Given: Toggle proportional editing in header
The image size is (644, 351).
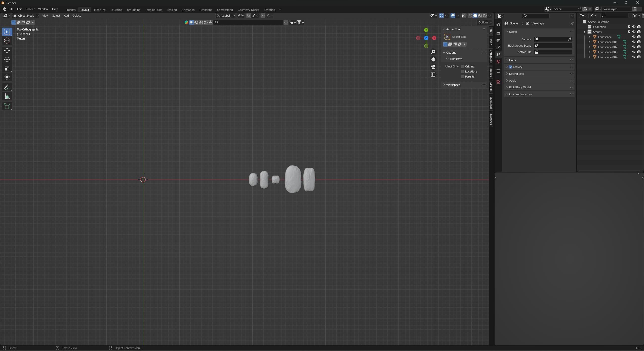Looking at the screenshot, I should 263,16.
